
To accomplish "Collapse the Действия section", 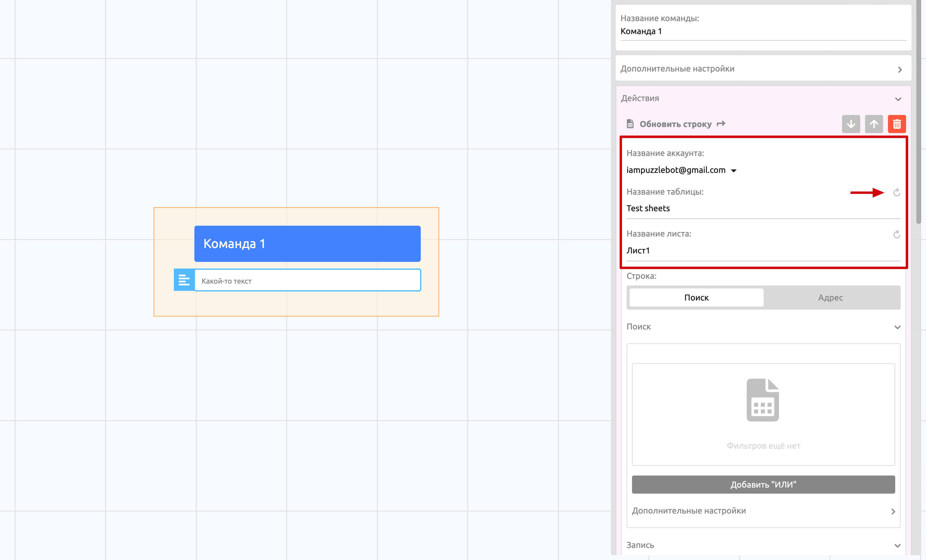I will click(x=763, y=98).
